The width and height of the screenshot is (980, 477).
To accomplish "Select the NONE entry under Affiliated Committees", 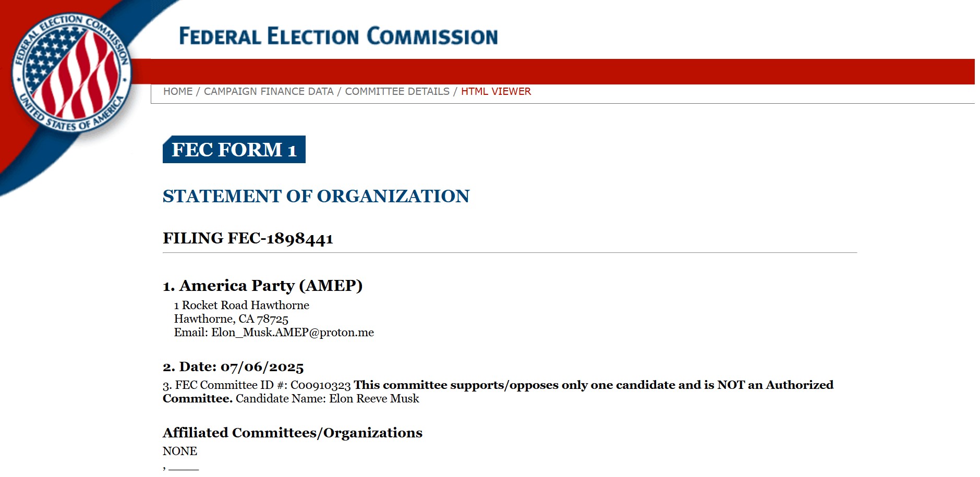I will tap(180, 451).
